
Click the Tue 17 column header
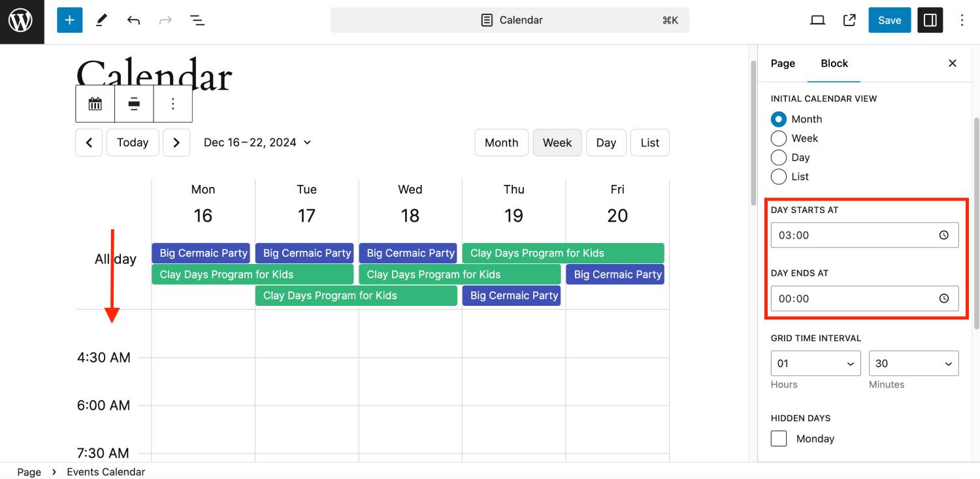pos(306,203)
